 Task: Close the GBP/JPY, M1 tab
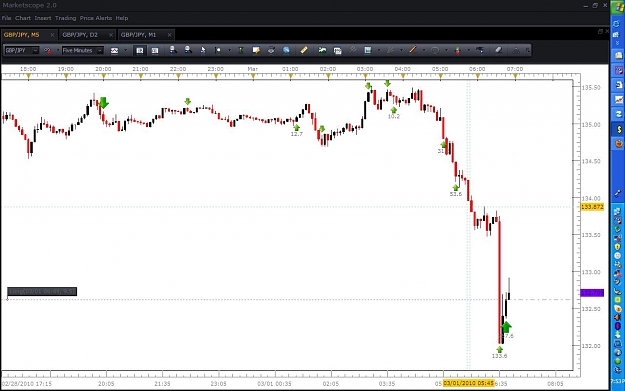point(169,35)
